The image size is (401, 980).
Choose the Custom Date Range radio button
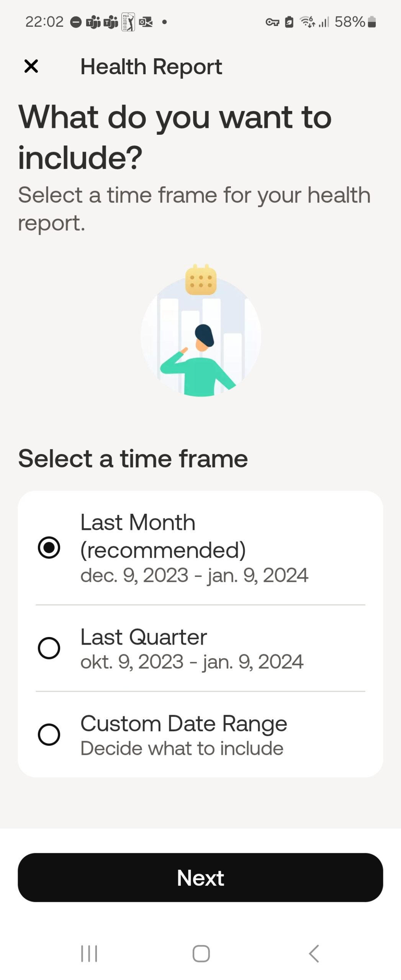tap(49, 734)
